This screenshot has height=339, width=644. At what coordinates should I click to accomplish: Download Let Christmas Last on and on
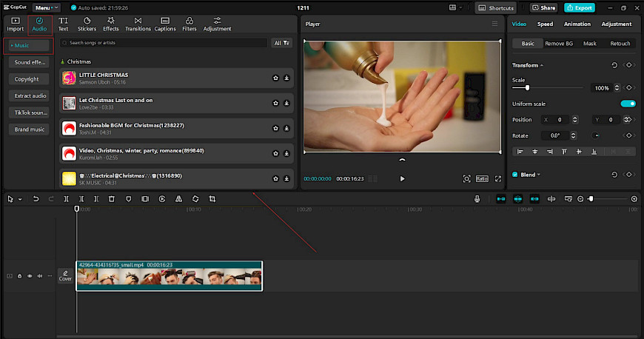pyautogui.click(x=286, y=103)
